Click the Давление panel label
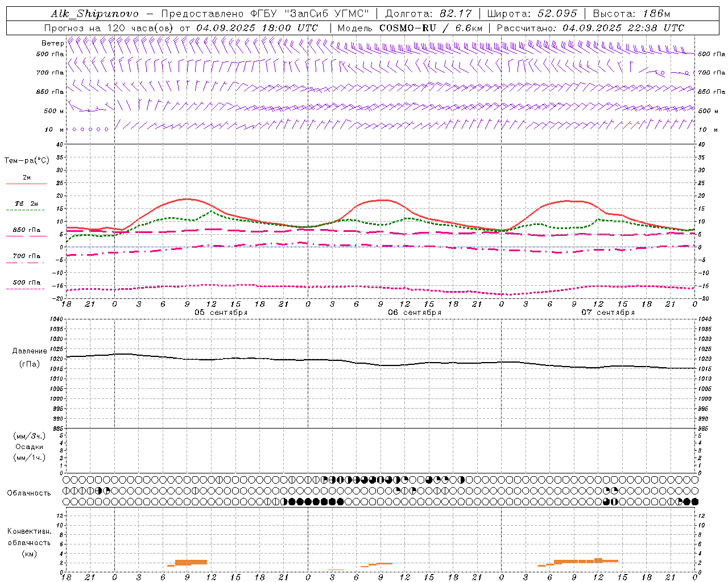Image resolution: width=728 pixels, height=582 pixels. (30, 351)
